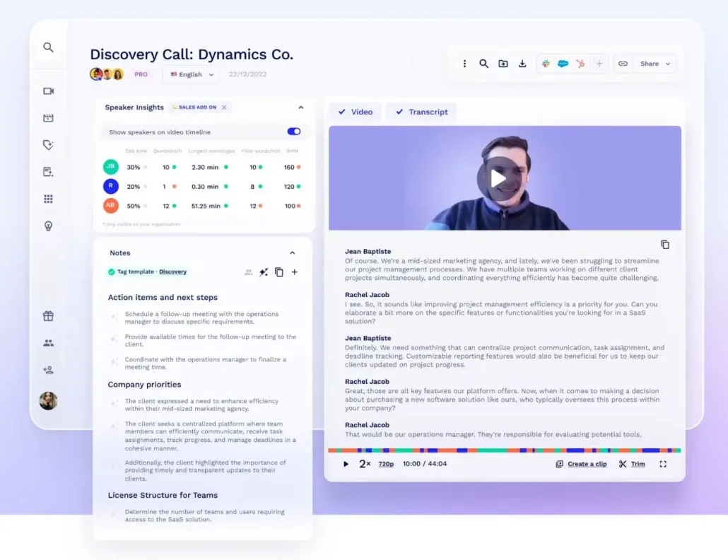Toggle the Transcript panel checkbox

click(421, 112)
